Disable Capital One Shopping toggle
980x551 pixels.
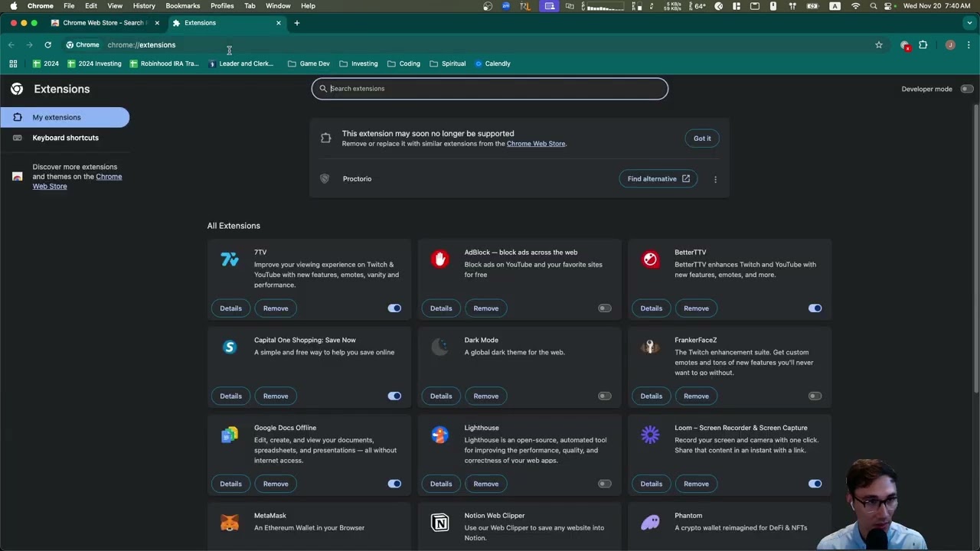pos(394,396)
